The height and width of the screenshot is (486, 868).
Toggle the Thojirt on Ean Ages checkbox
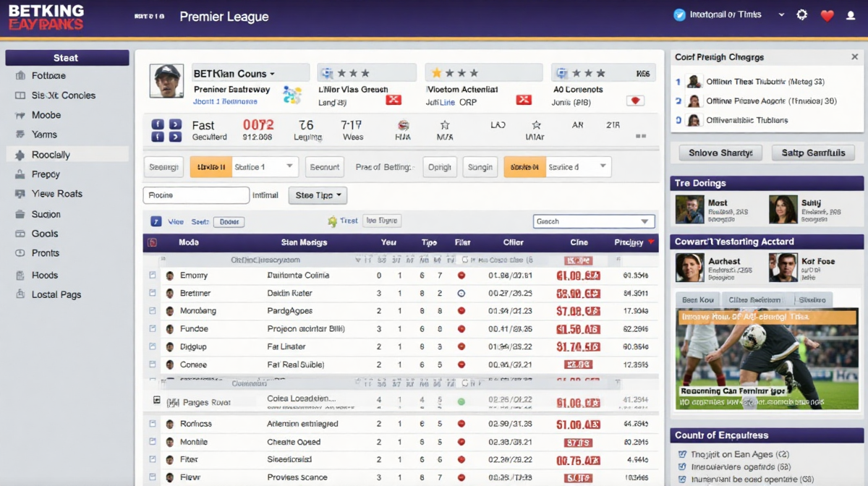682,454
